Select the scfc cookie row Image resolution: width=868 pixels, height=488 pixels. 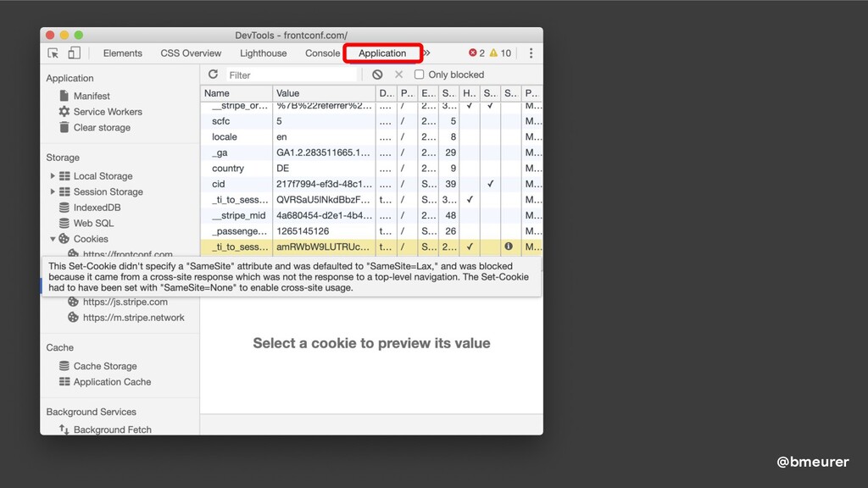(371, 120)
